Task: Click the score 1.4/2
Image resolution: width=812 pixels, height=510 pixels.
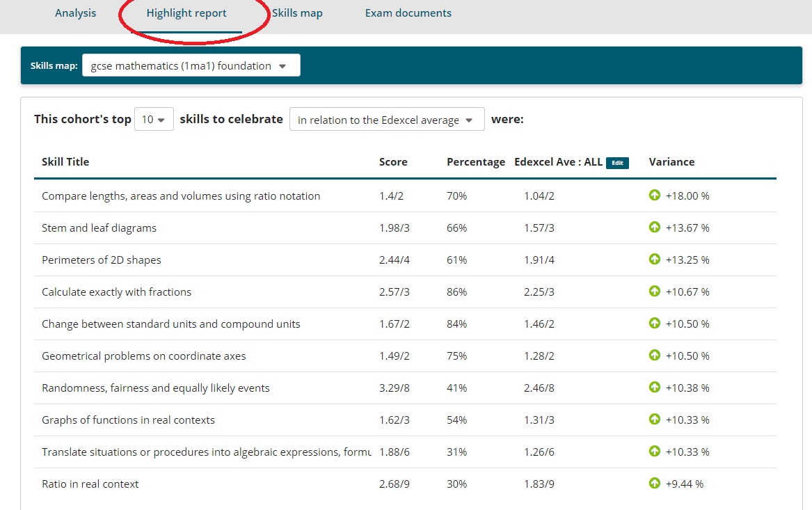Action: tap(391, 196)
